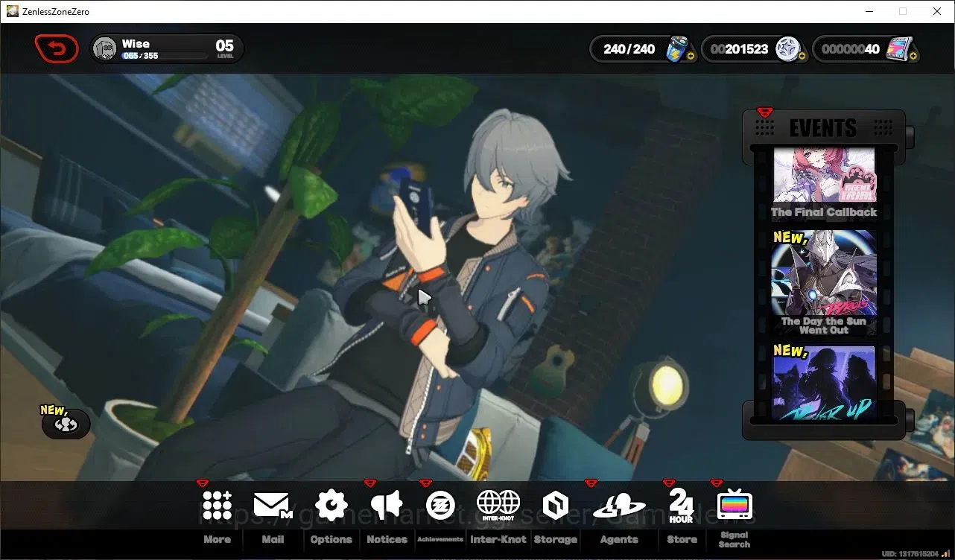Open the Storage hexagon icon

coord(555,506)
